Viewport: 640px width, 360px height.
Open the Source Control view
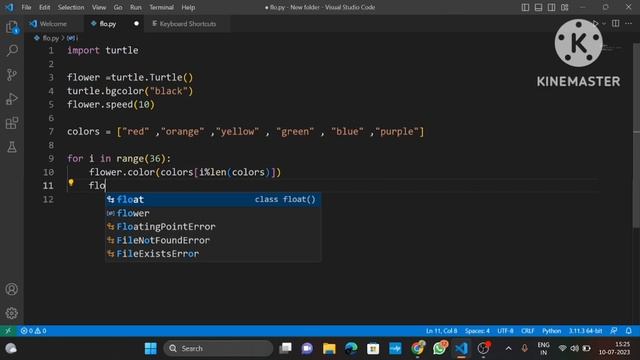click(x=12, y=74)
